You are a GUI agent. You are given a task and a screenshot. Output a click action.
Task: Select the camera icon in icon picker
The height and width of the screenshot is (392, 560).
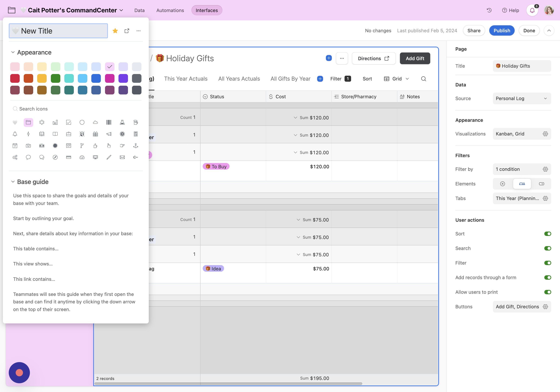click(x=28, y=146)
